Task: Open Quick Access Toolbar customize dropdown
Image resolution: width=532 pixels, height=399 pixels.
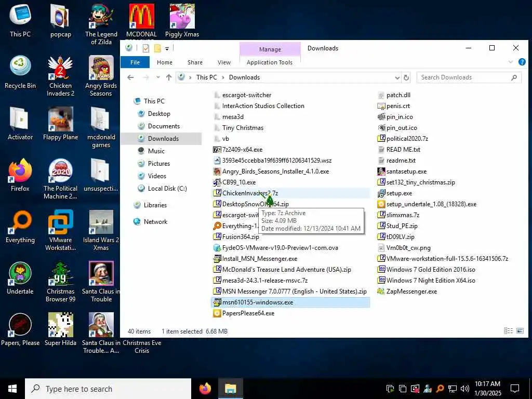Action: click(167, 48)
